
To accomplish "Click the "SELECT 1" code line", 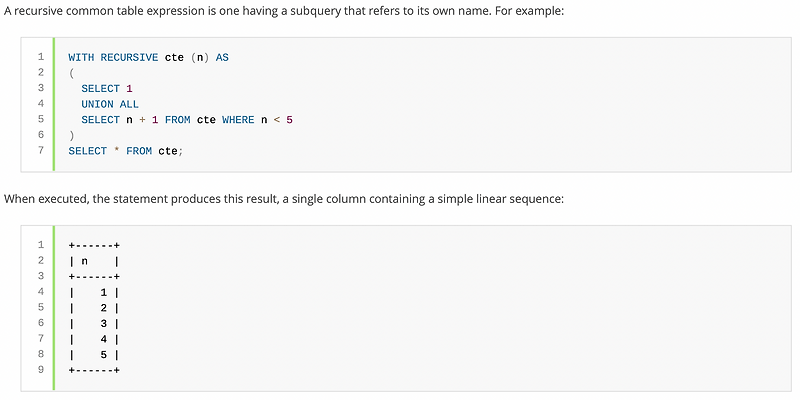I will pos(107,88).
